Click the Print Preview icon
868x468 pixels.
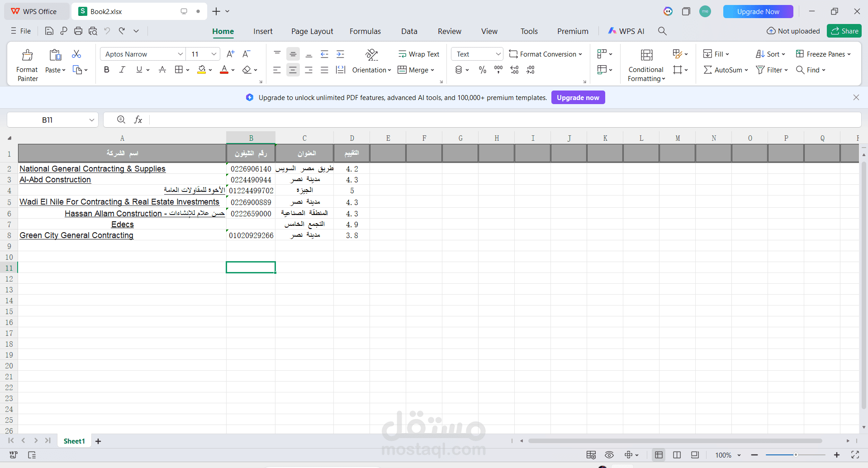click(x=93, y=31)
